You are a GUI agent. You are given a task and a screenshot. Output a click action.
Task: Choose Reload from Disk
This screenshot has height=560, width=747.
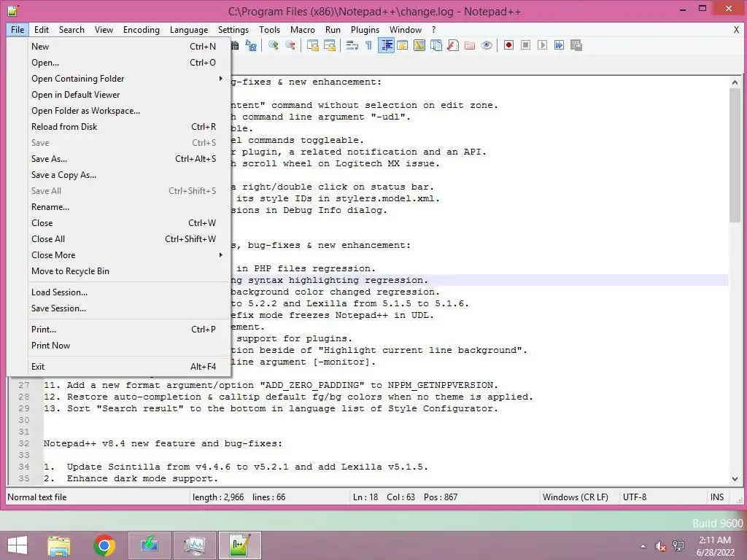click(x=123, y=127)
